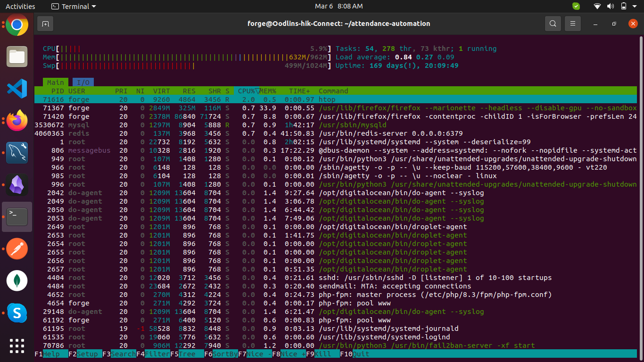This screenshot has height=362, width=644.
Task: Sort by the VIRT column header
Action: click(161, 91)
